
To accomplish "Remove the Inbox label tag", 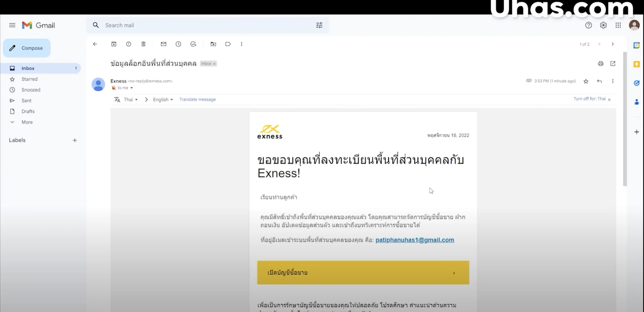I will click(215, 64).
